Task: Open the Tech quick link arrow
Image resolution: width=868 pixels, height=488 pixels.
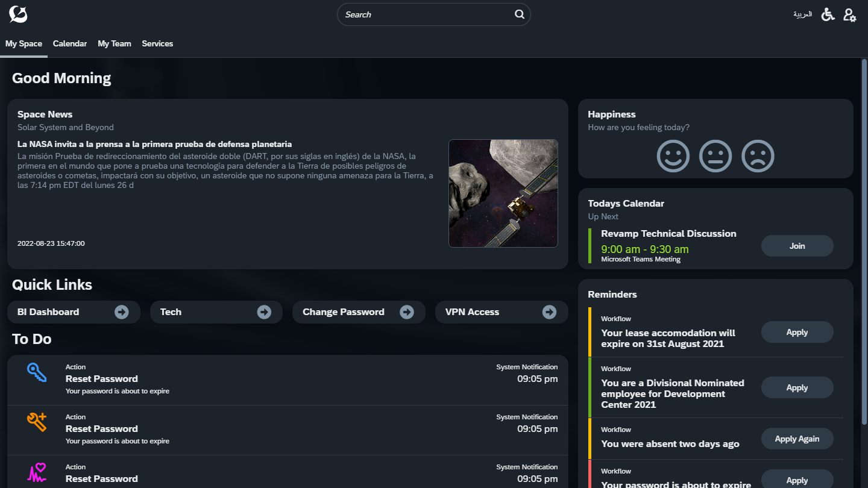Action: [264, 312]
